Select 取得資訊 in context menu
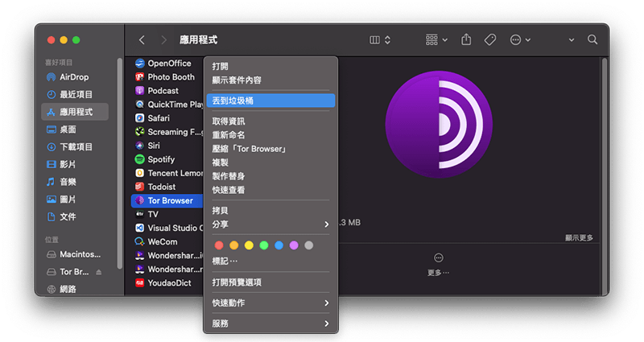Image resolution: width=644 pixels, height=342 pixels. [x=229, y=122]
